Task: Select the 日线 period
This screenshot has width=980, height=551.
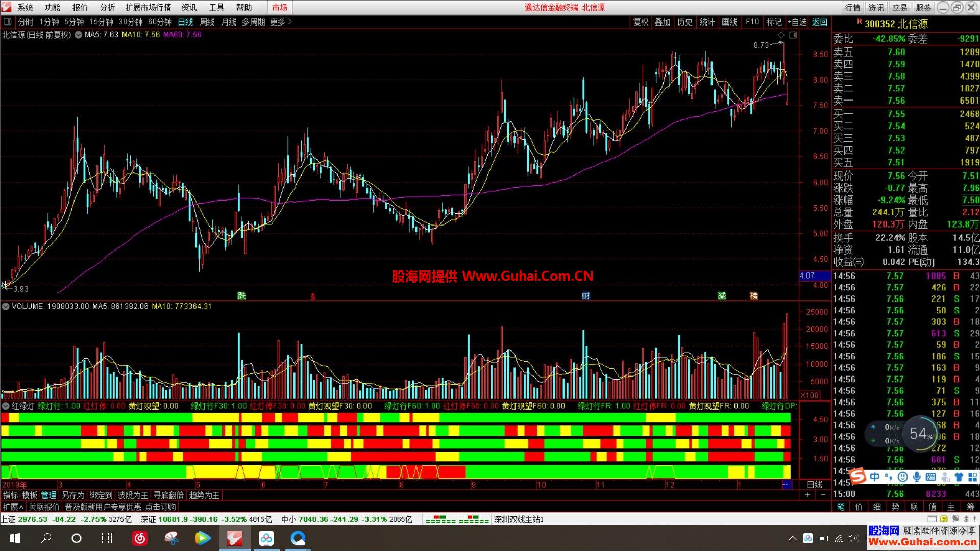Action: (185, 22)
